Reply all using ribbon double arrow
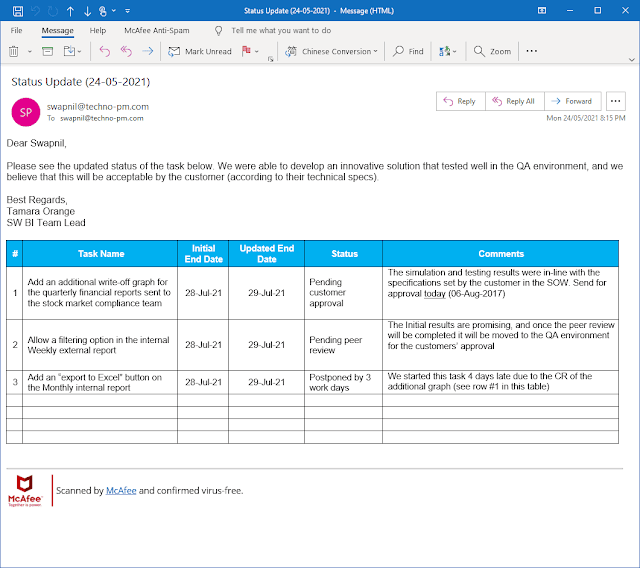This screenshot has width=640, height=568. point(126,51)
